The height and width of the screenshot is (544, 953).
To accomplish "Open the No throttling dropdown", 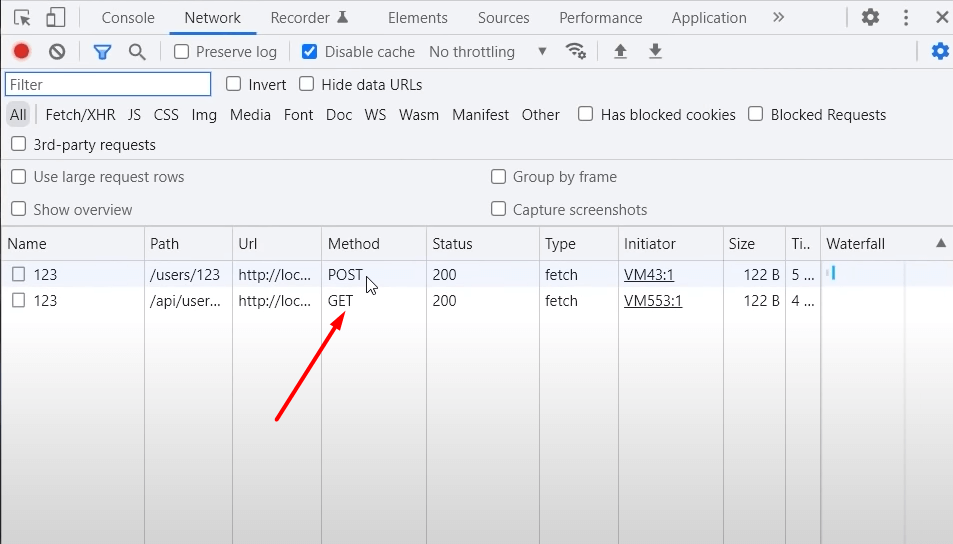I will pos(488,52).
